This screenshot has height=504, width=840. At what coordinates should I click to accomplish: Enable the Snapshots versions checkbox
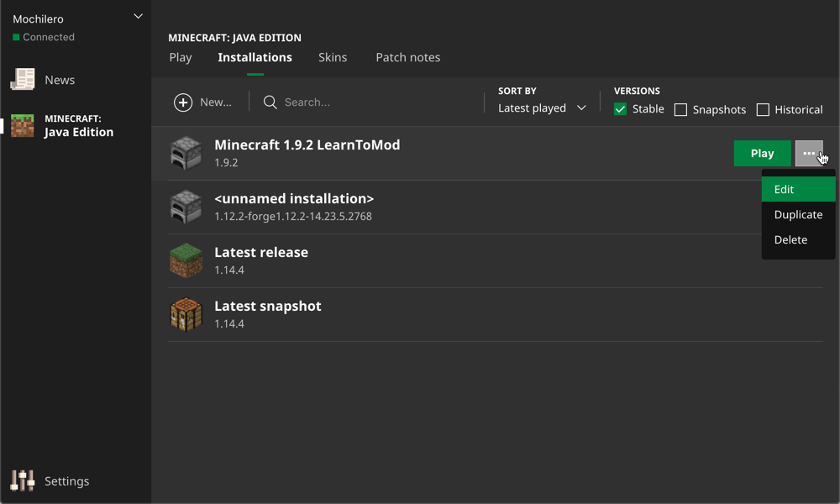[x=681, y=110]
